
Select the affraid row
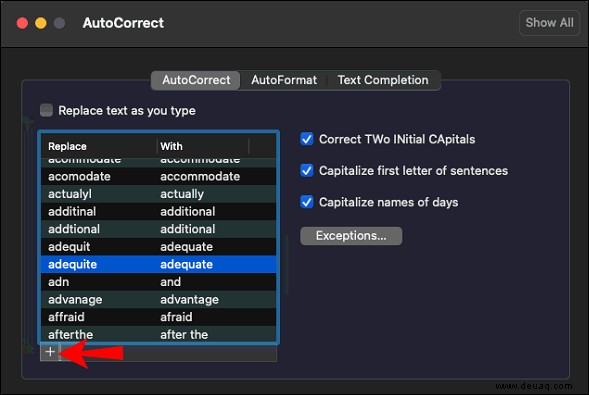159,317
